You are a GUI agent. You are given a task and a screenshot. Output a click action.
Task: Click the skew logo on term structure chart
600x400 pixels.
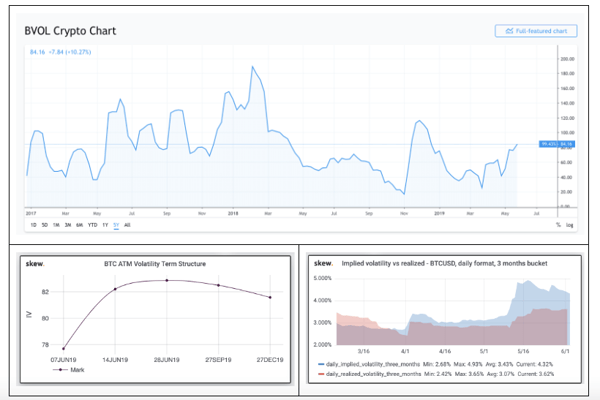pos(32,263)
